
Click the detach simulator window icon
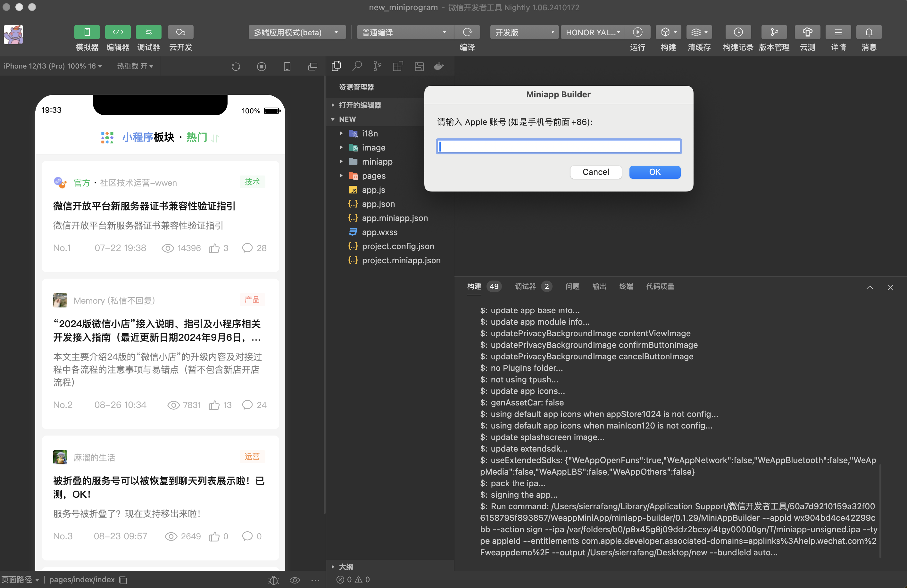(312, 67)
